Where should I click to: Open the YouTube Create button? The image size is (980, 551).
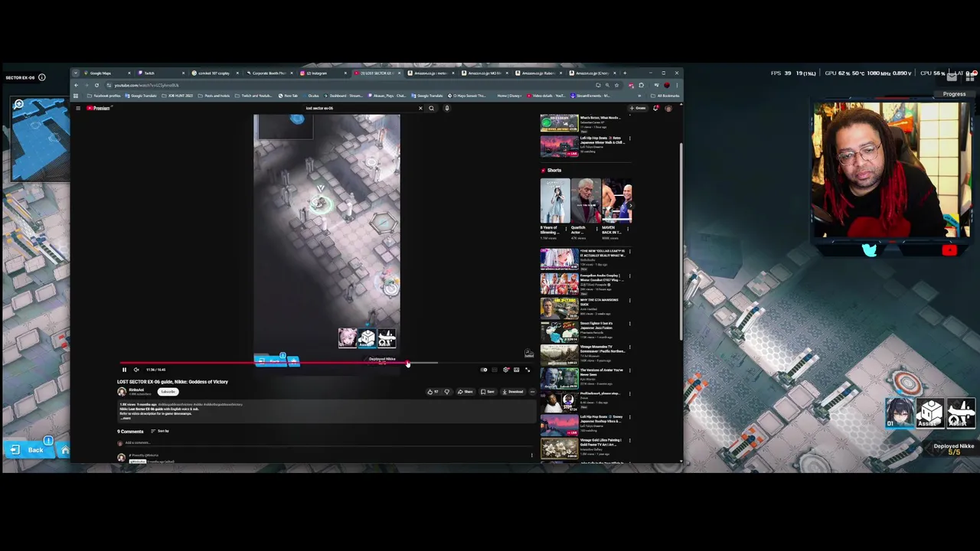coord(638,108)
